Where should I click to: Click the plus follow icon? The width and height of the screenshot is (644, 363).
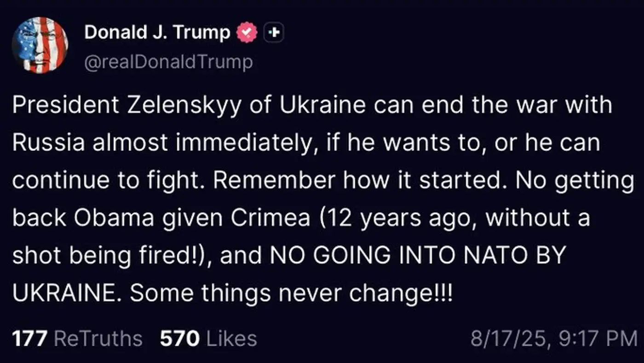pos(274,32)
